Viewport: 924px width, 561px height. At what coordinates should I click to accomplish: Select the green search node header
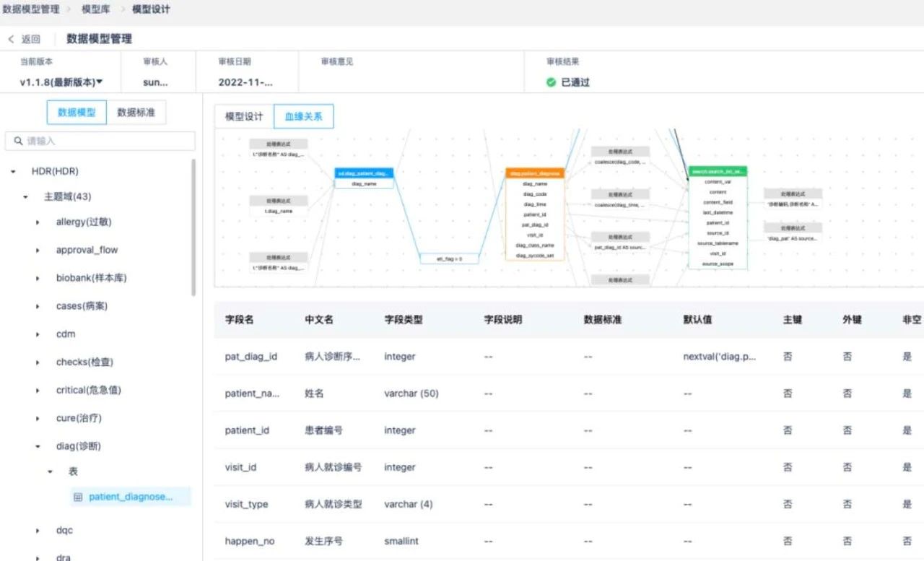(718, 171)
